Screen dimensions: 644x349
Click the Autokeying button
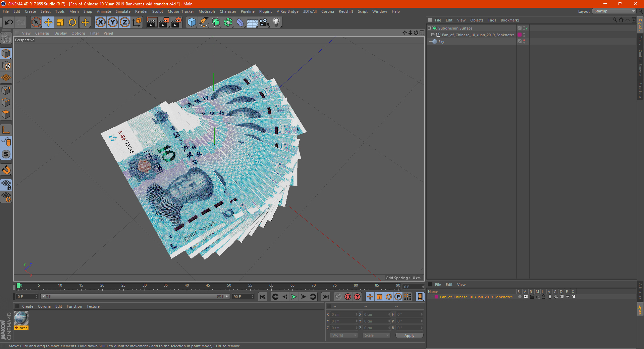tap(348, 297)
